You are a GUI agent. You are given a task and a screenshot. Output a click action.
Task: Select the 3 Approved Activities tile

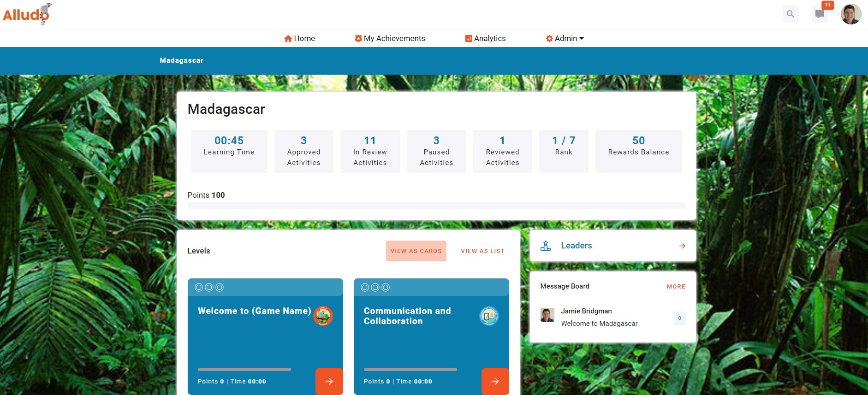304,152
